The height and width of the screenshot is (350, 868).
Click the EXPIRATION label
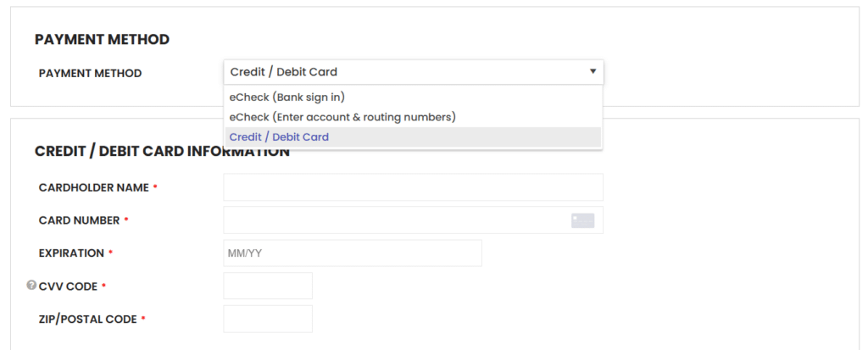[x=71, y=253]
